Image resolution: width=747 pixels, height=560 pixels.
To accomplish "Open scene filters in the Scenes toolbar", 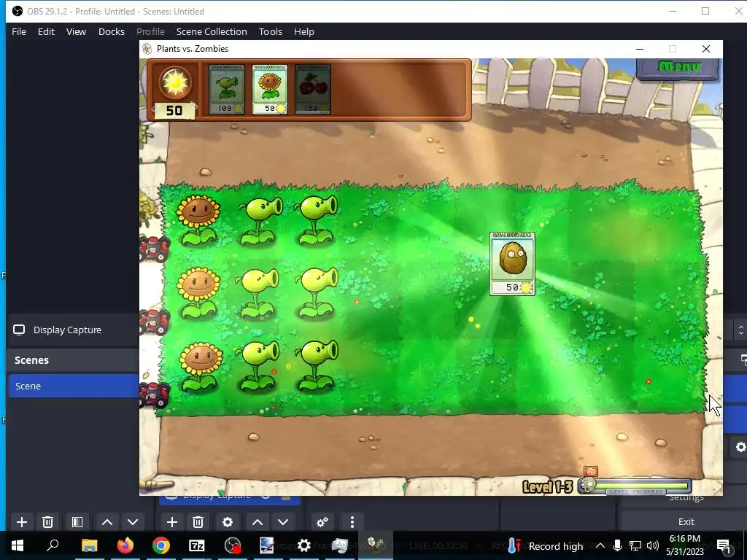I will (x=77, y=522).
